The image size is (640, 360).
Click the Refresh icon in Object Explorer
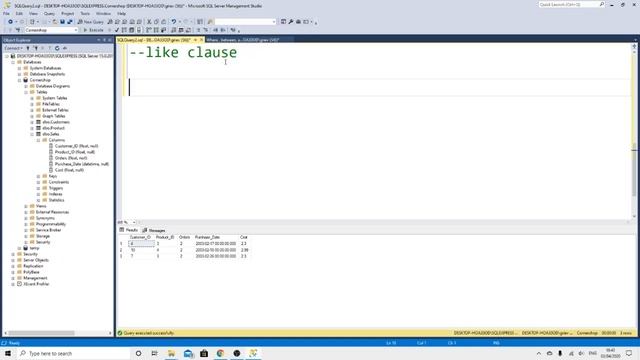57,48
